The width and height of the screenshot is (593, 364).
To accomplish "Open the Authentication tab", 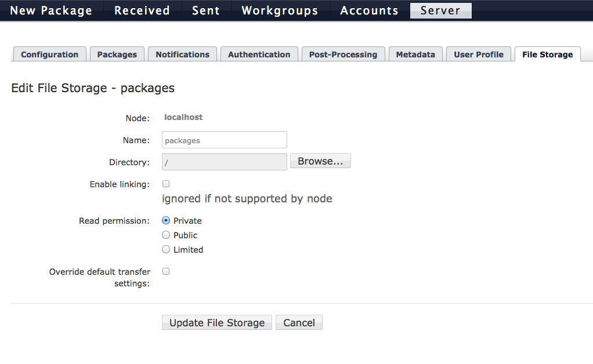I will [x=259, y=54].
